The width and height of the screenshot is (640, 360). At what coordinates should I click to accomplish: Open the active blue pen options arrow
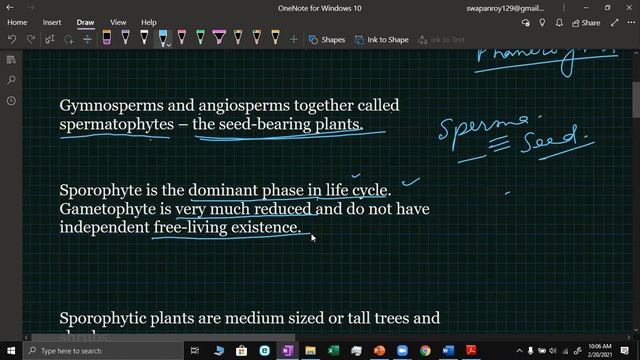click(169, 45)
